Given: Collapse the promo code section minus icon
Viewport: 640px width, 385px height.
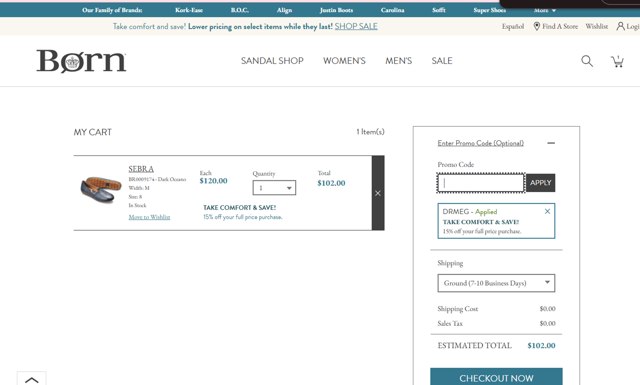Looking at the screenshot, I should click(x=551, y=143).
